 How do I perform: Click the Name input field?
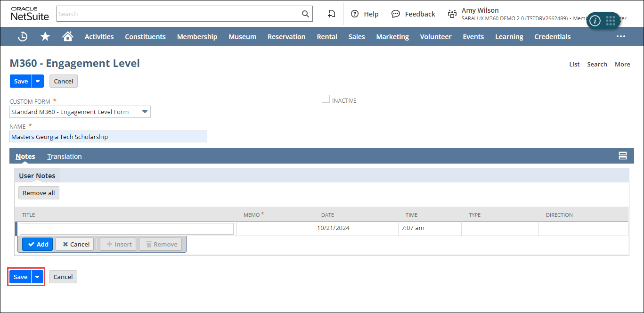108,137
